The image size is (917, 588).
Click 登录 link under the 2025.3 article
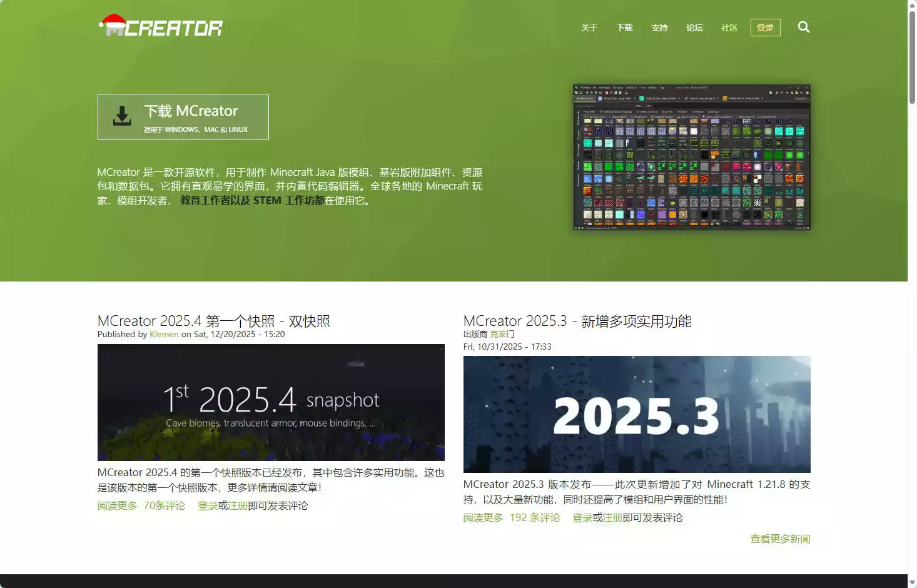(582, 517)
